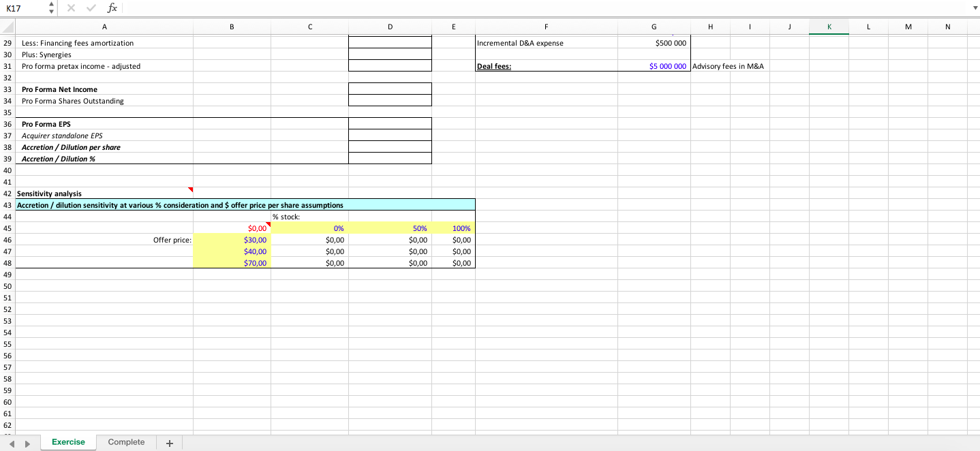Select column C header
This screenshot has height=451, width=980.
[310, 27]
